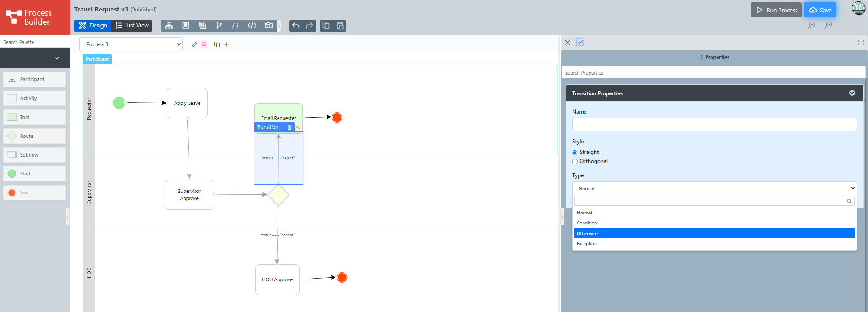This screenshot has height=312, width=868.
Task: Click the red delete process trash icon
Action: tap(204, 44)
